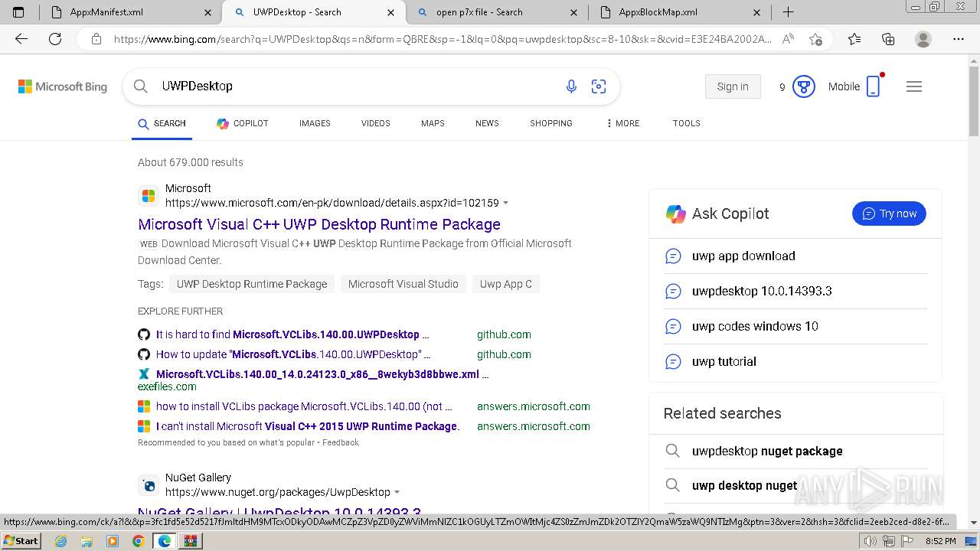Open the TOOLS filter option

tap(687, 123)
